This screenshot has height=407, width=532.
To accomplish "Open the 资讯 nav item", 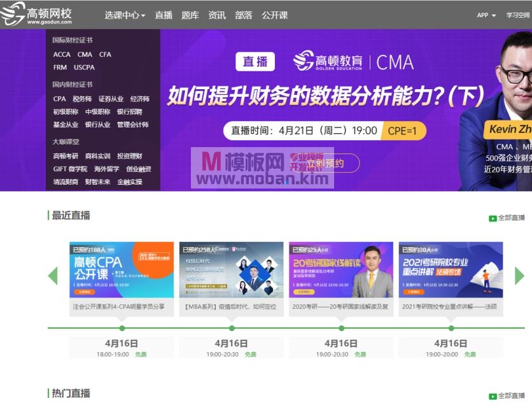I will pos(217,15).
